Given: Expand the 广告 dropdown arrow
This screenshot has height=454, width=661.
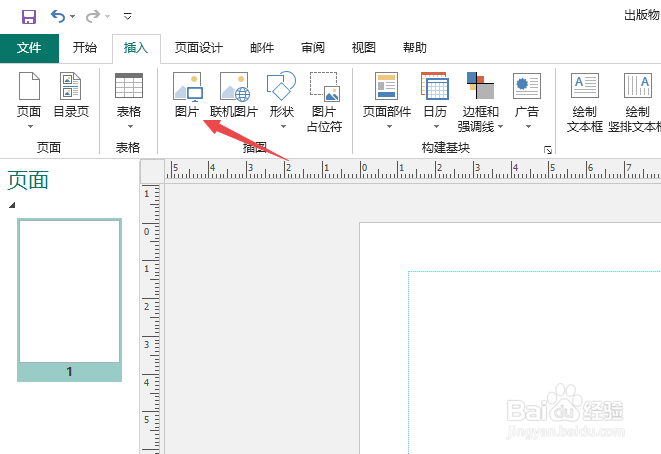Looking at the screenshot, I should point(528,127).
